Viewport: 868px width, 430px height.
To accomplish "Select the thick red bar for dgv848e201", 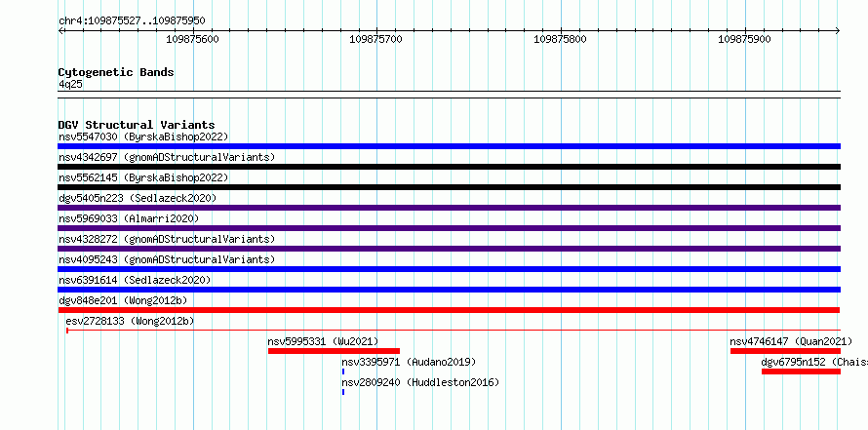I will coord(449,310).
